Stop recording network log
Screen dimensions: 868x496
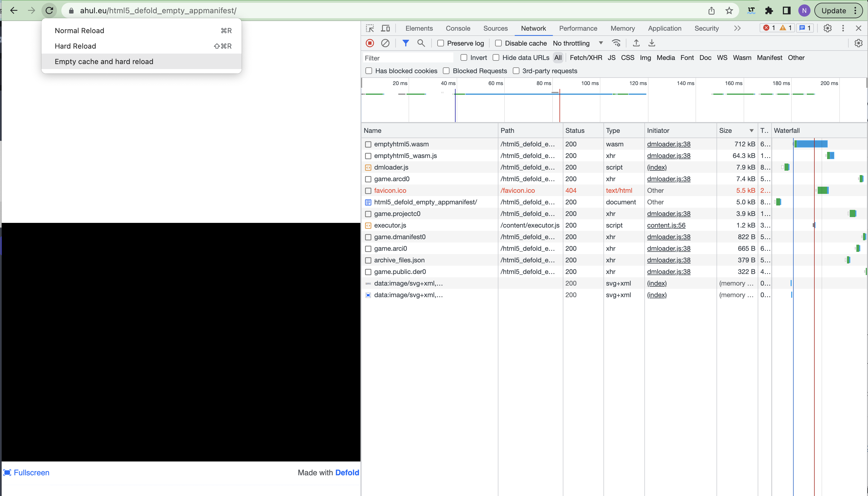[x=370, y=43]
